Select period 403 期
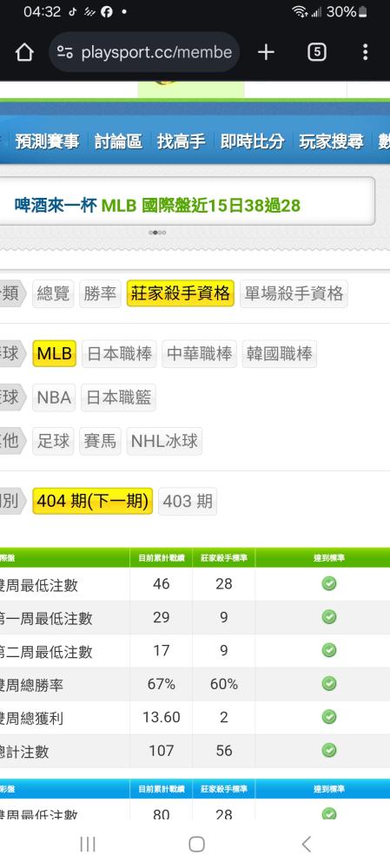The image size is (390, 868). click(x=188, y=501)
